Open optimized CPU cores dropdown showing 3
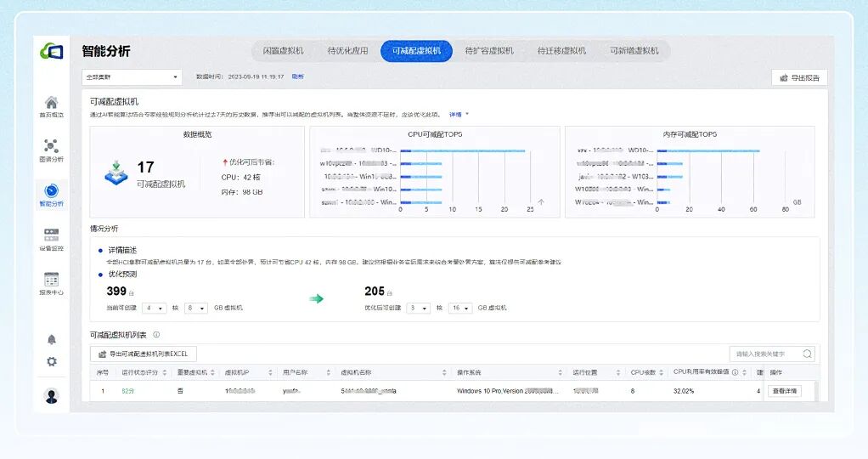 tap(418, 308)
